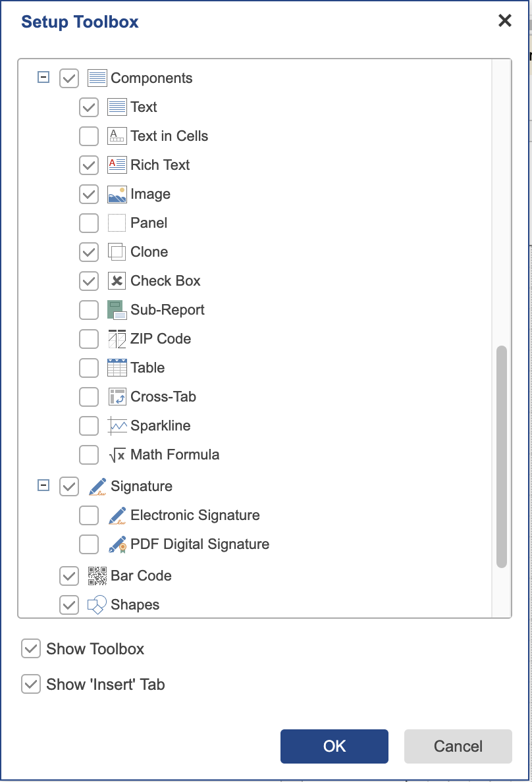Click the Rich Text icon
This screenshot has width=532, height=782.
pos(117,165)
